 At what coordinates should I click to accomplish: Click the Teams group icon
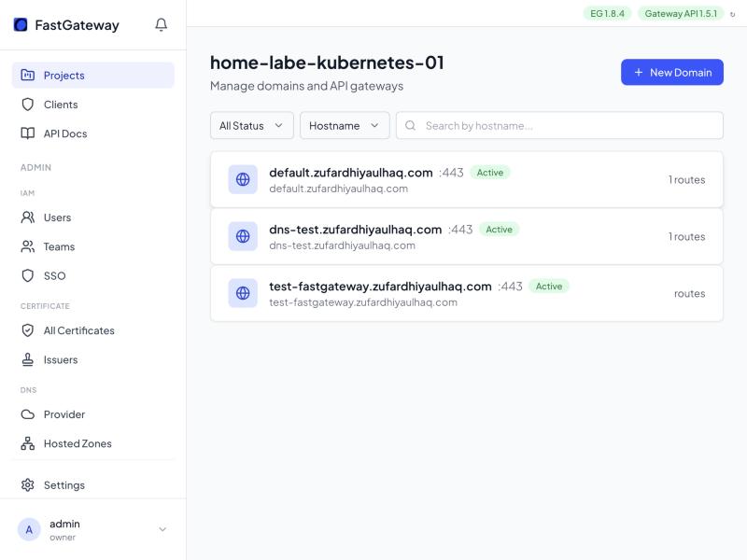(28, 246)
